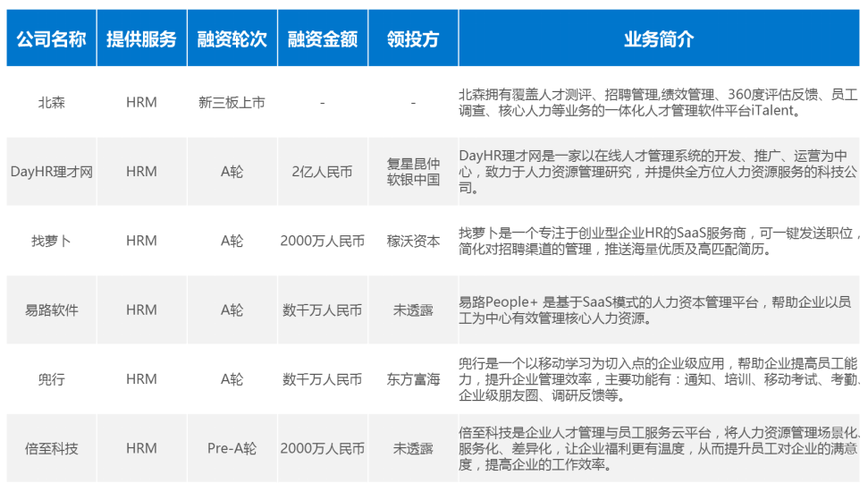Select the 易路软件 company name cell

point(52,310)
